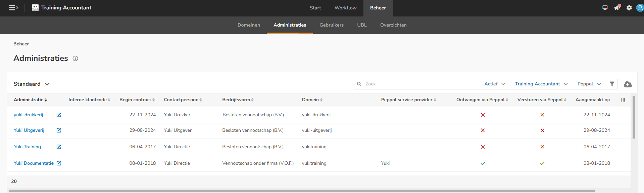Open the Training Accountant filter dropdown
The height and width of the screenshot is (193, 644).
541,84
